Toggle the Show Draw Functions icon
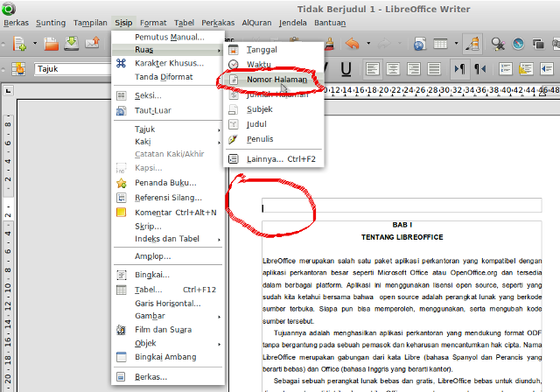The image size is (560, 392). pyautogui.click(x=472, y=44)
